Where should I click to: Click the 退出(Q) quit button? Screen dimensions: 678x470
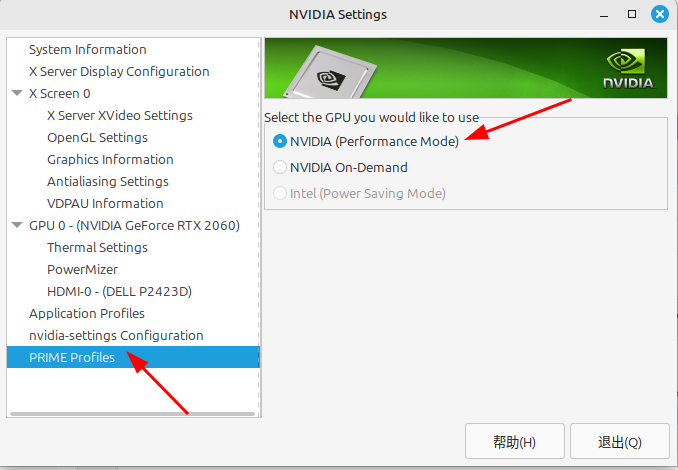click(x=620, y=442)
